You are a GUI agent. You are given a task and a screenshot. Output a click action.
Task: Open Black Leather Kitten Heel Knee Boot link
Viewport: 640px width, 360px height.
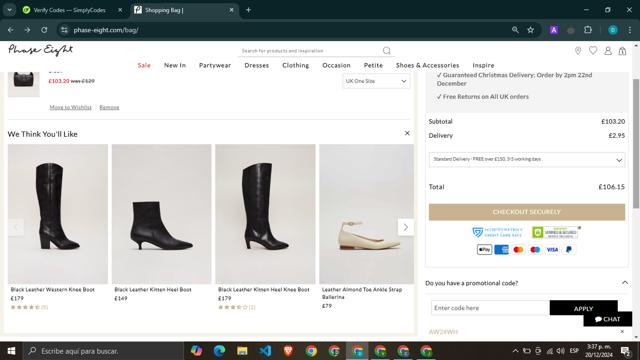coord(264,289)
